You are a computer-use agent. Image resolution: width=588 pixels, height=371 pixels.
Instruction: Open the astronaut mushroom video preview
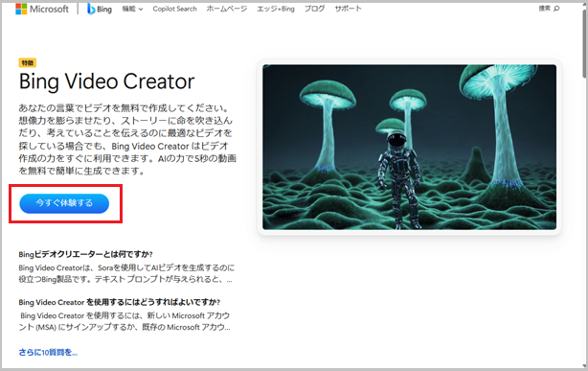coord(409,147)
